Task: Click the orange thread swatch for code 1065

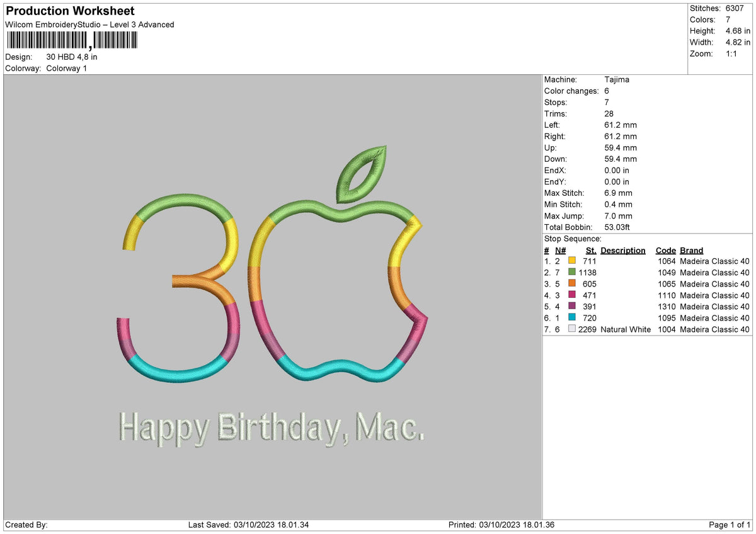Action: [x=572, y=284]
